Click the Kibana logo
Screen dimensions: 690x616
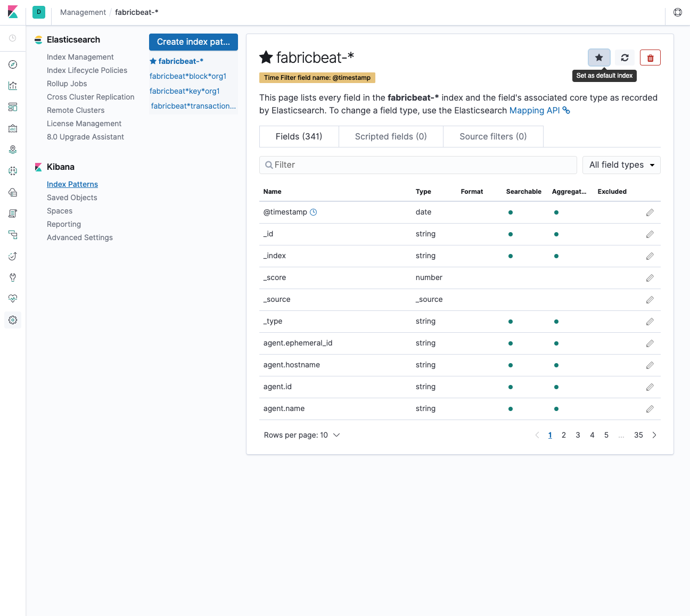point(13,12)
